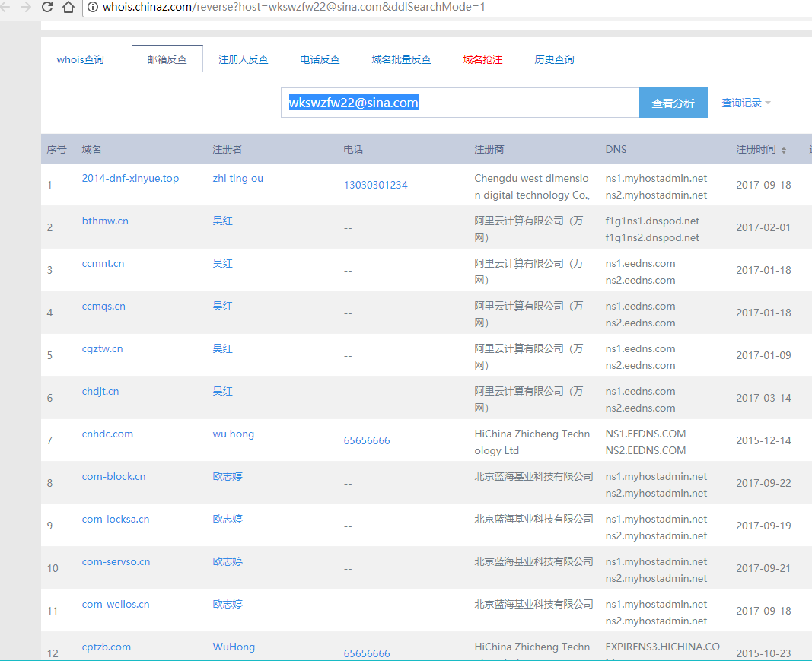Open the chdjt.cn domain link
Screen dimensions: 812x661
pos(100,391)
